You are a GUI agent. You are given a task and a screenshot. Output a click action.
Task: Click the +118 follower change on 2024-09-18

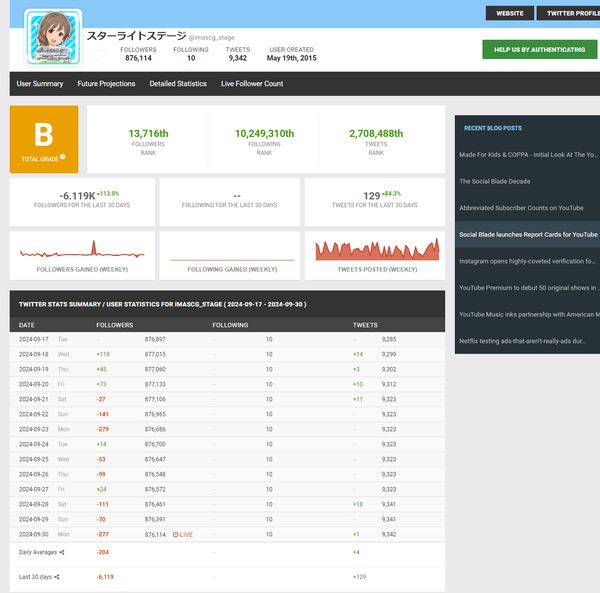coord(103,354)
